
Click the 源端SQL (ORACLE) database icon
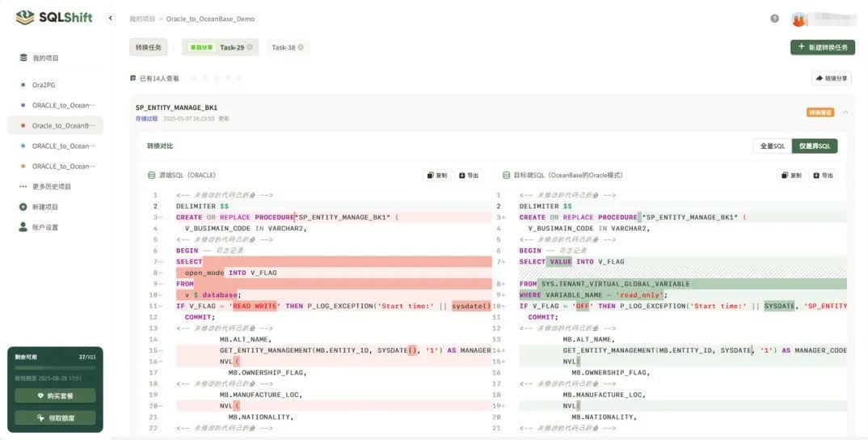pyautogui.click(x=151, y=176)
